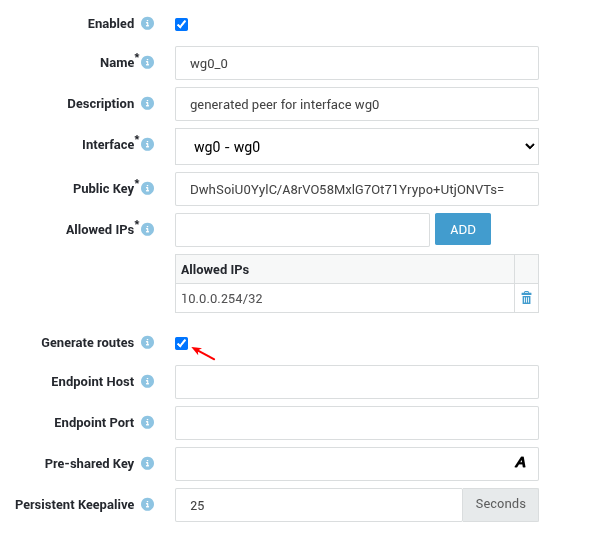Delete the 10.0.0.254/32 allowed IP entry
The height and width of the screenshot is (535, 604).
[526, 298]
